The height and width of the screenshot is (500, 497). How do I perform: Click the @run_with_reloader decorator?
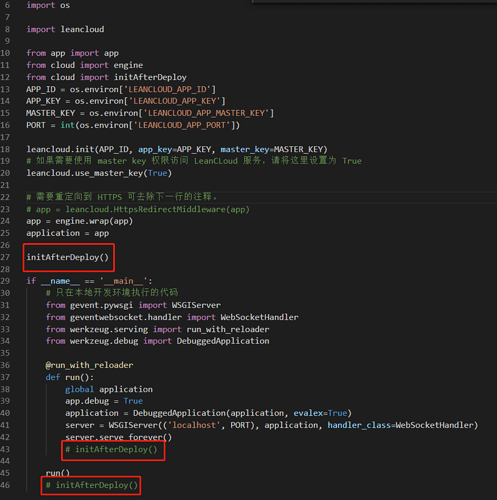click(89, 365)
